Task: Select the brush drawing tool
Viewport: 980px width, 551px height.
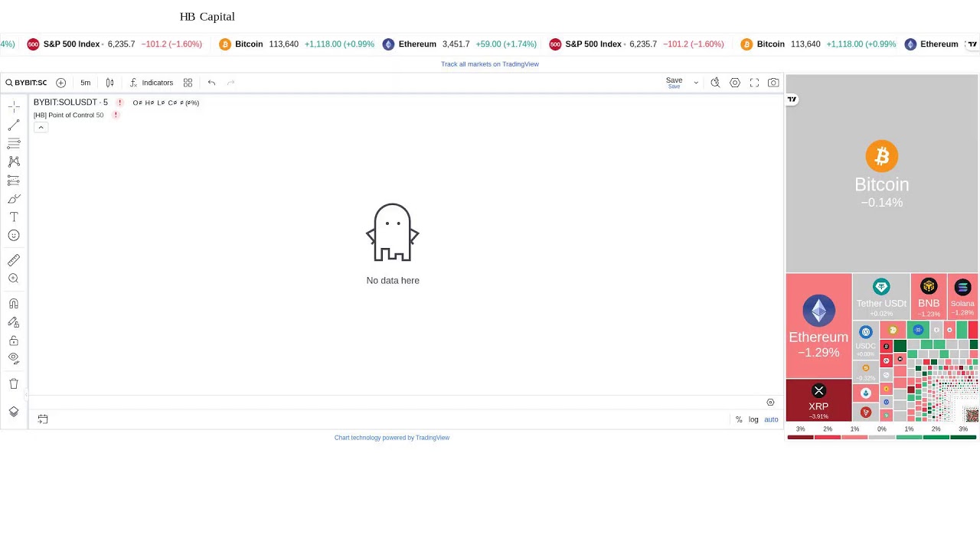Action: pyautogui.click(x=14, y=199)
